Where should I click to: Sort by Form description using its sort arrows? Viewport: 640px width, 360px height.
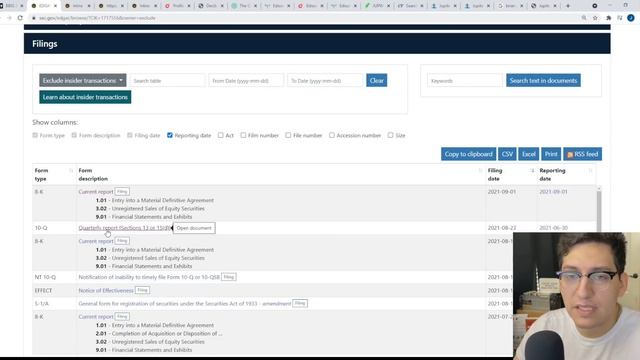pos(480,170)
